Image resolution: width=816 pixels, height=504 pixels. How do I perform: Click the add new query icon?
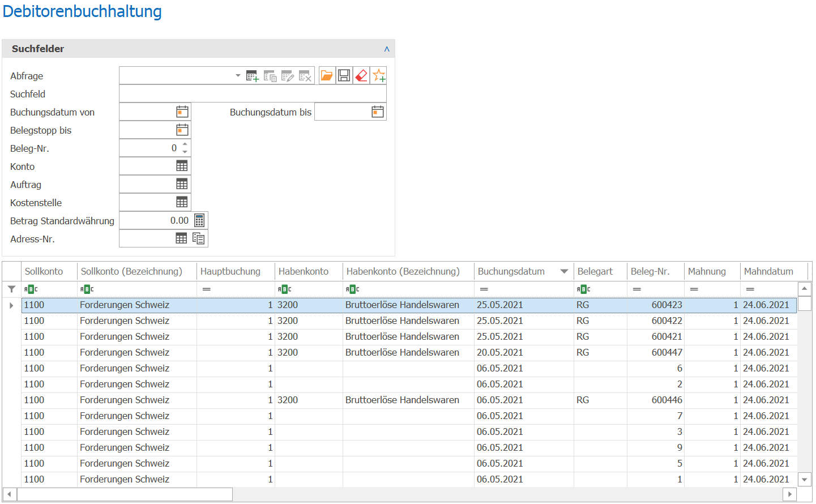click(253, 76)
